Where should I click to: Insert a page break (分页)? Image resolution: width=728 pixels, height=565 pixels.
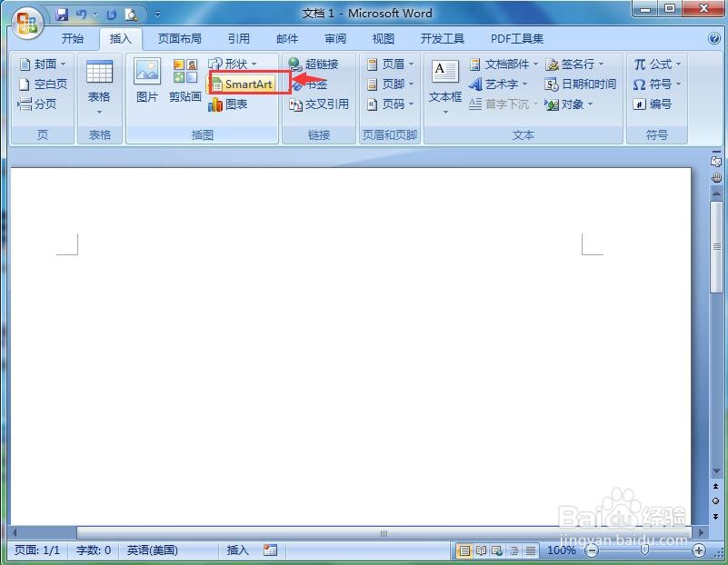(37, 104)
